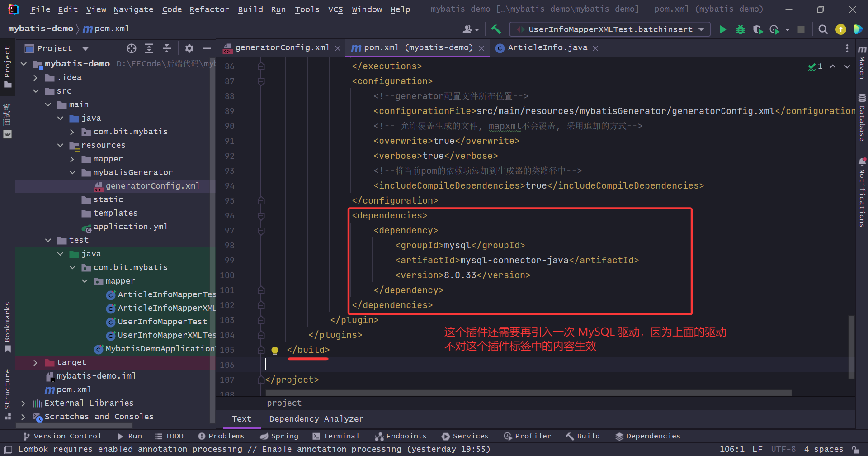Run with coverage icon

point(758,29)
